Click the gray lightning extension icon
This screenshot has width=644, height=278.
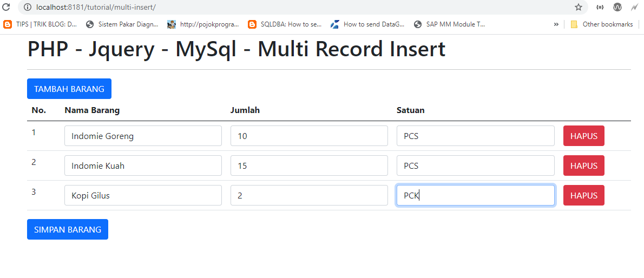tap(634, 7)
